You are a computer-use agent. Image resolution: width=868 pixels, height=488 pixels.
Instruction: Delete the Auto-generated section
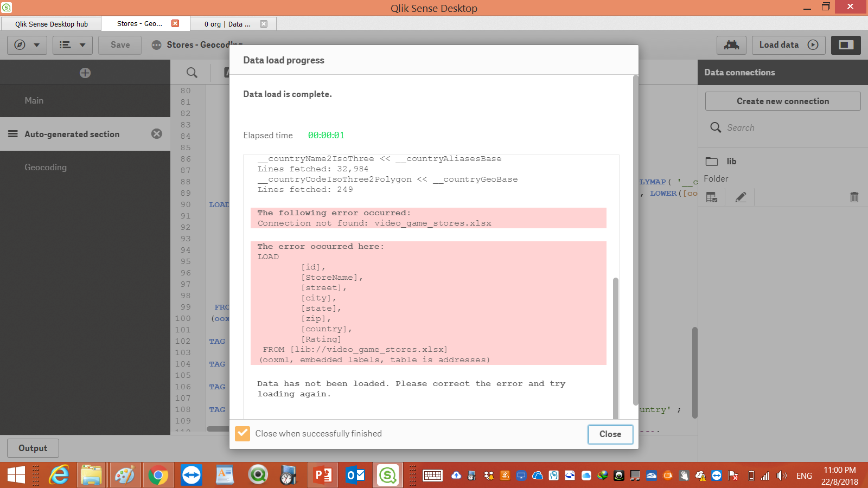point(157,133)
